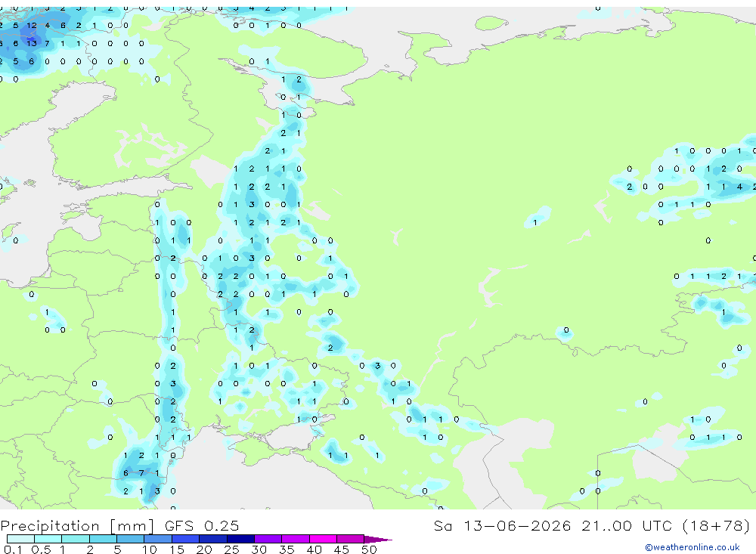The height and width of the screenshot is (554, 756).
Task: Click the above-50 arrow tip of legend
Action: coord(378,539)
